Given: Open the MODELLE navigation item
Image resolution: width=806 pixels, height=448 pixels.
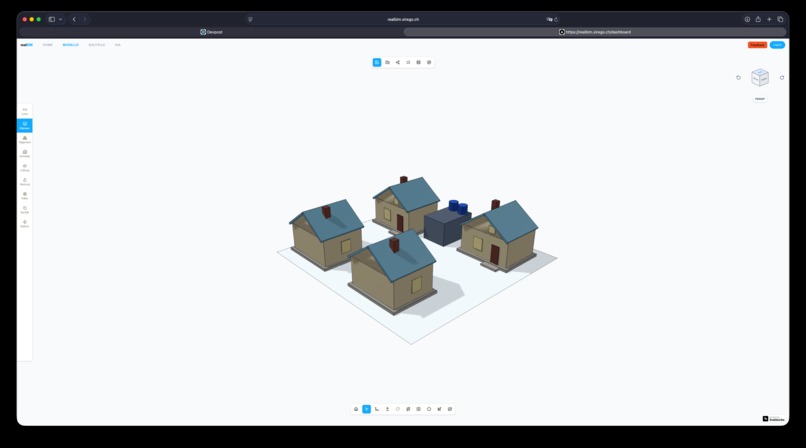Looking at the screenshot, I should coord(70,45).
